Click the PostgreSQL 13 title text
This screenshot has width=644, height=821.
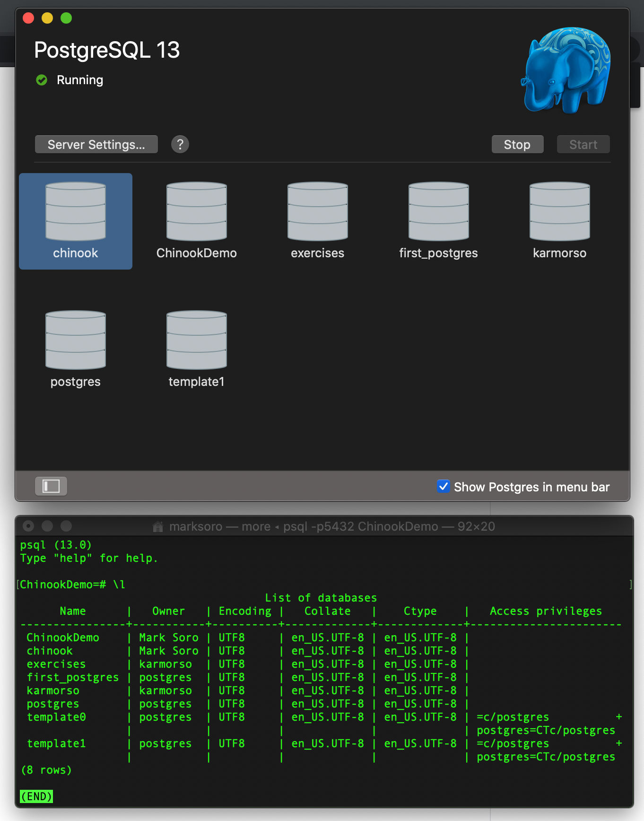(107, 50)
